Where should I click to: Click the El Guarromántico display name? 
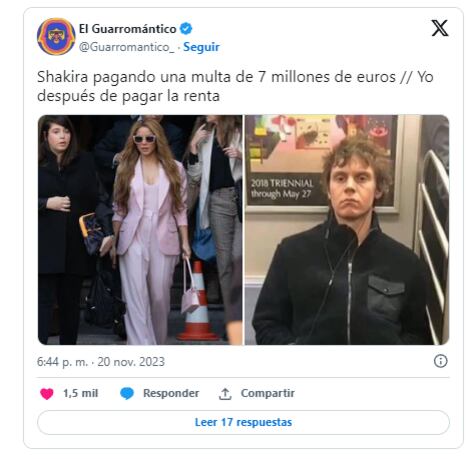click(127, 29)
